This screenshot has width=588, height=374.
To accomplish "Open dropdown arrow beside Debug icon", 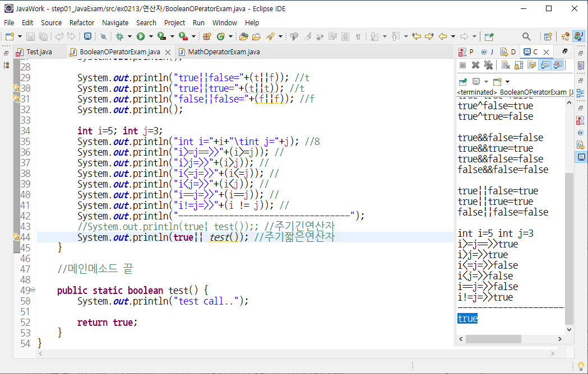I will point(129,36).
